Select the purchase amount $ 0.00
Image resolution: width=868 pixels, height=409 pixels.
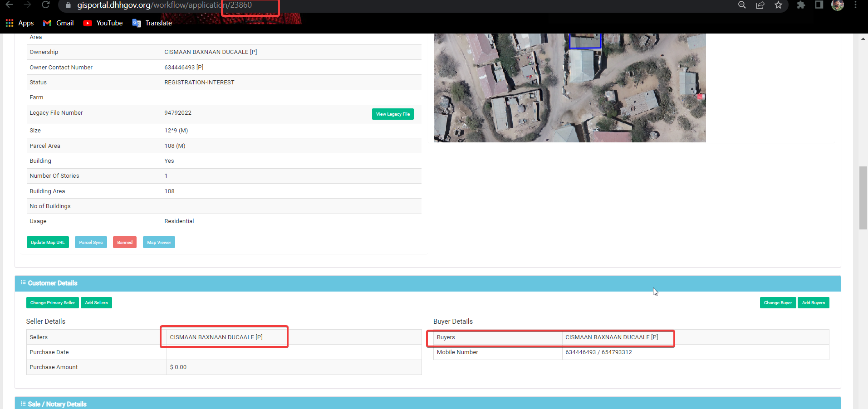click(x=178, y=367)
